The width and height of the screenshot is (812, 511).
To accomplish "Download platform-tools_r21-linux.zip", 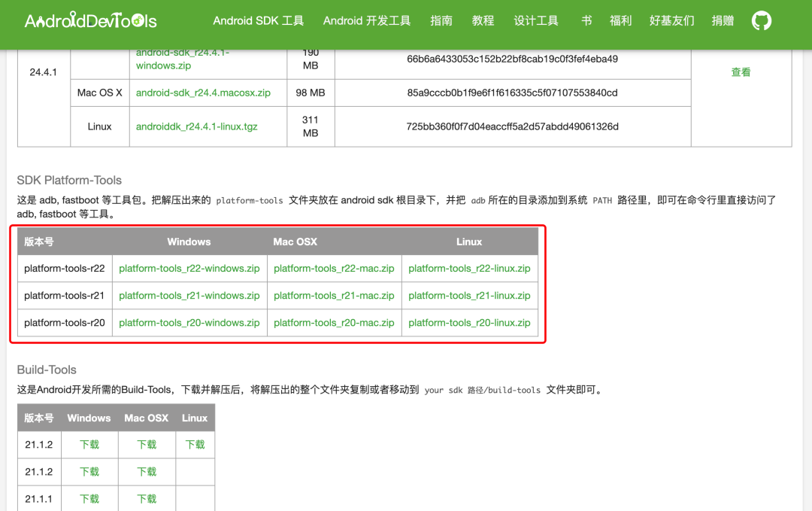I will click(x=470, y=295).
